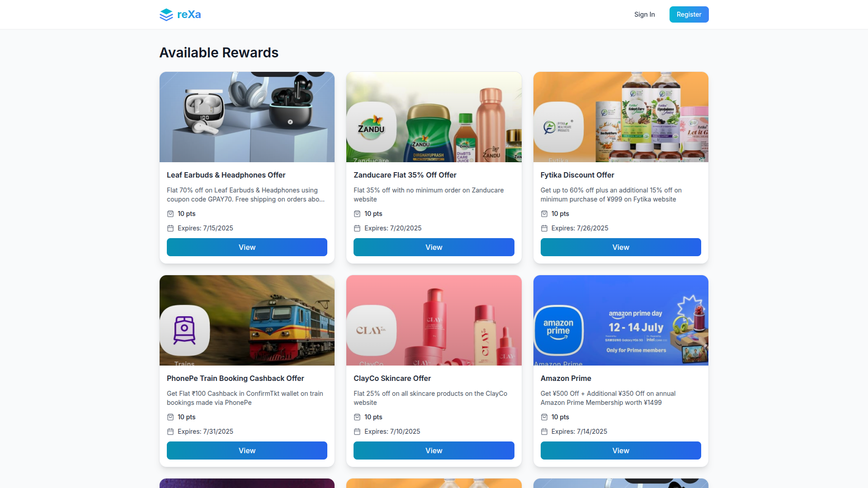Click Flat 35% off Zanducare description text

(x=429, y=195)
